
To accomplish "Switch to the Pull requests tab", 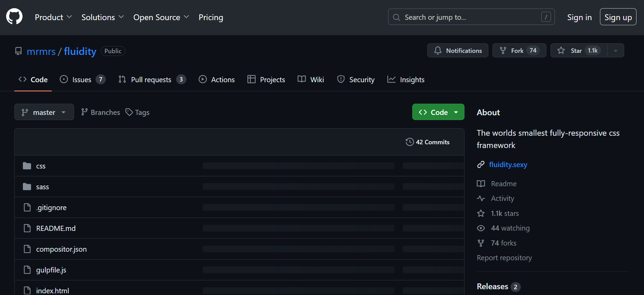I will [151, 80].
